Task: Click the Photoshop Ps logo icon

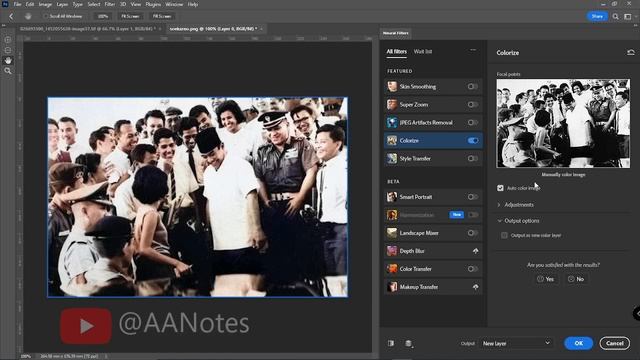Action: click(x=5, y=4)
